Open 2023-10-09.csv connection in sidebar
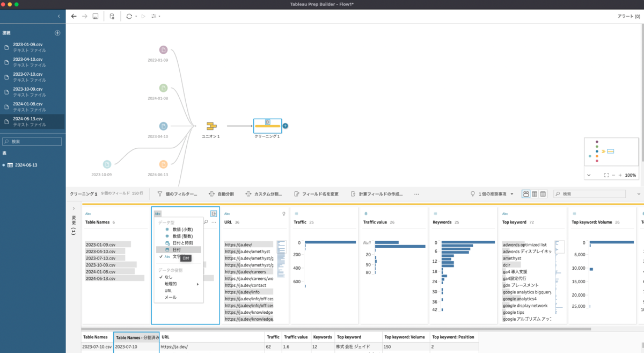The image size is (644, 353). (33, 91)
